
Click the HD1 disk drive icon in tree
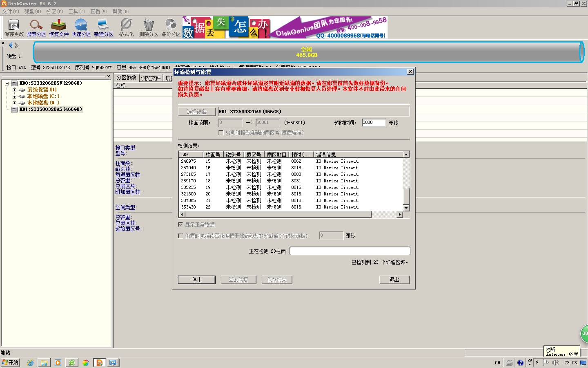coord(14,109)
